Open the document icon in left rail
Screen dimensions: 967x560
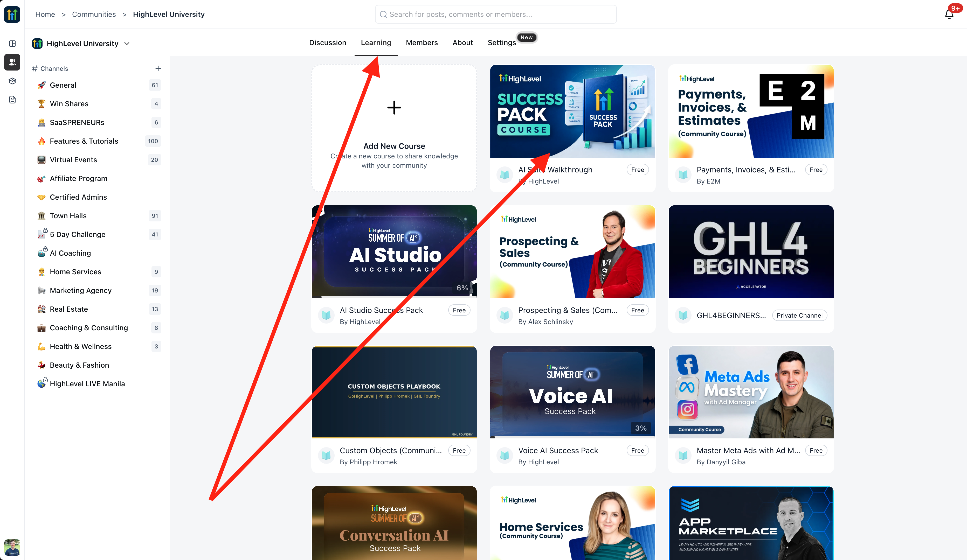point(12,100)
